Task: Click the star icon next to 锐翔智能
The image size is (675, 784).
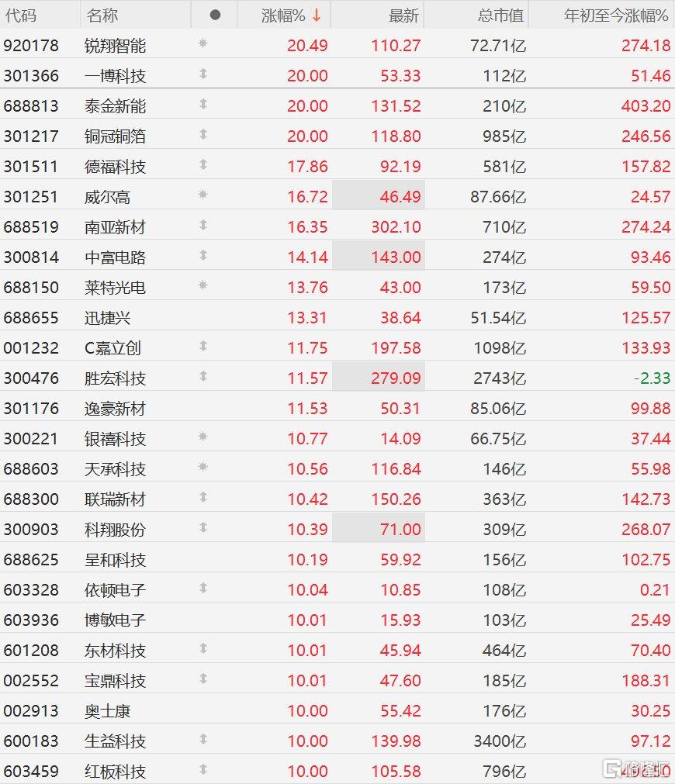Action: tap(202, 43)
